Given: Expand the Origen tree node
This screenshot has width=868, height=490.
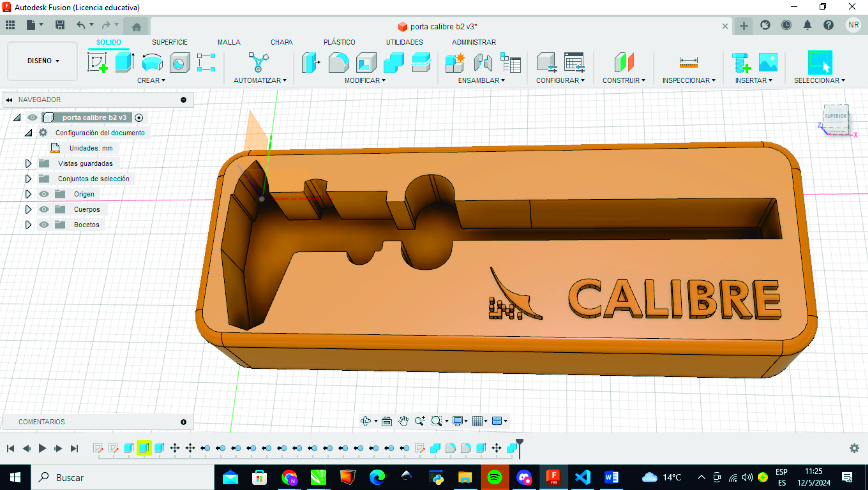Looking at the screenshot, I should pos(28,194).
